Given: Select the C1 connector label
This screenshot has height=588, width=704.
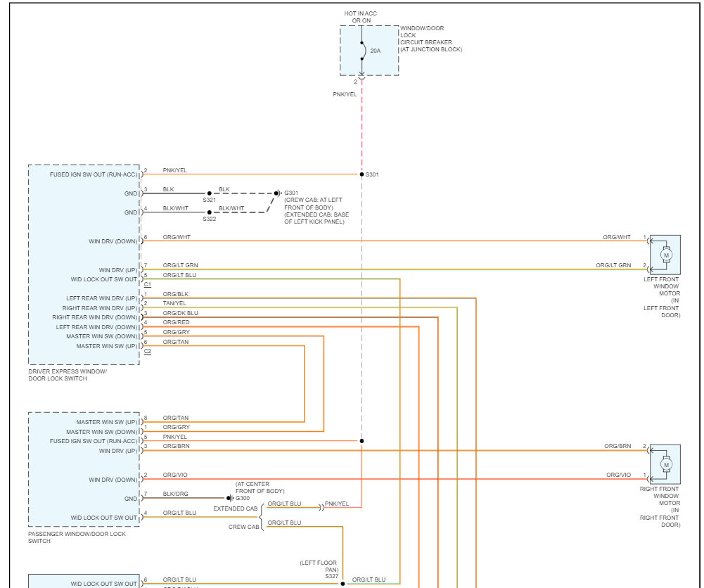Looking at the screenshot, I should tap(147, 285).
